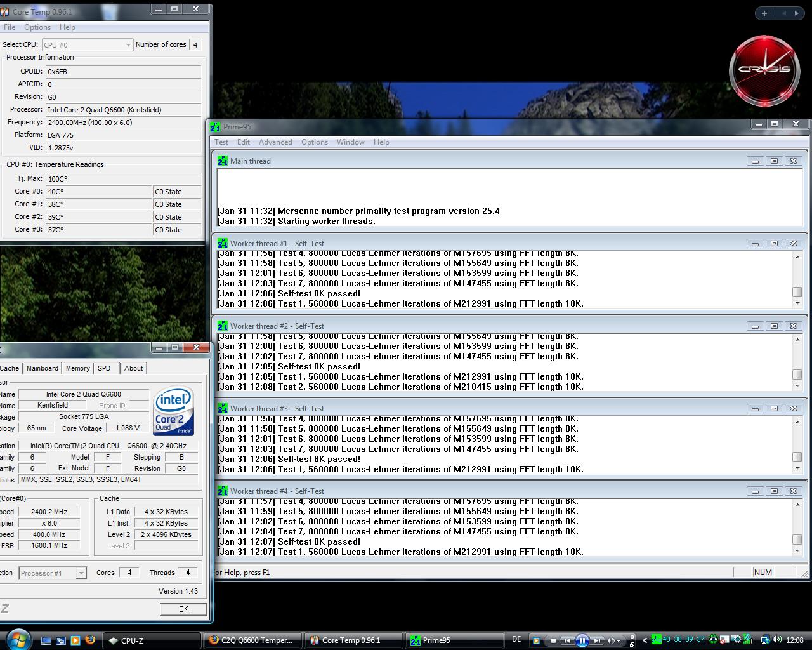Switch to Prime95 taskbar button
812x650 pixels.
454,640
